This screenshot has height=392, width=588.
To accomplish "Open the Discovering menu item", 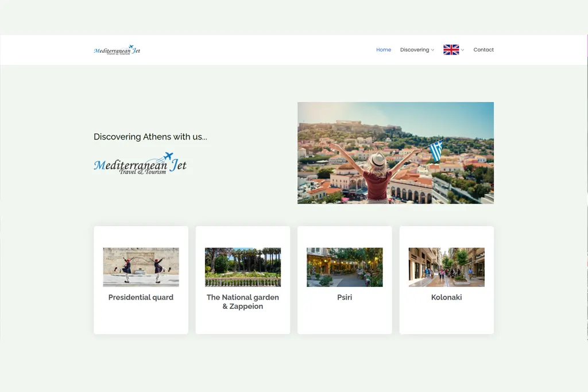I will pos(415,50).
